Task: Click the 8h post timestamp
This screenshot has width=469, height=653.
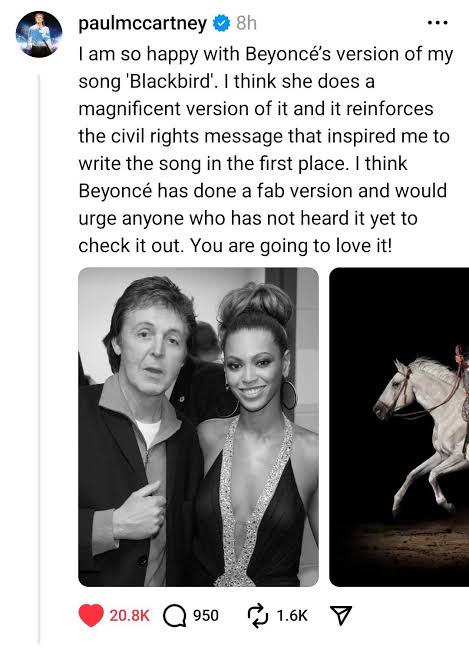Action: point(246,23)
